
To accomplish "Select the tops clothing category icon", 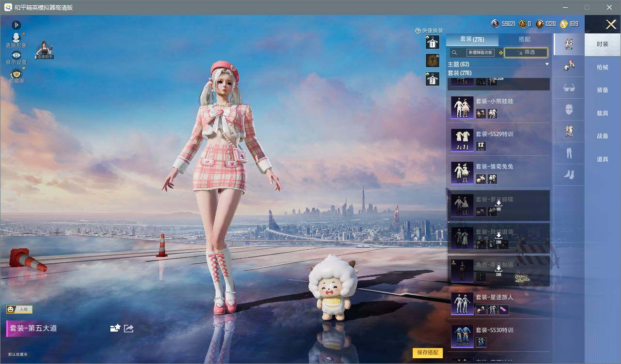I will pos(569,131).
